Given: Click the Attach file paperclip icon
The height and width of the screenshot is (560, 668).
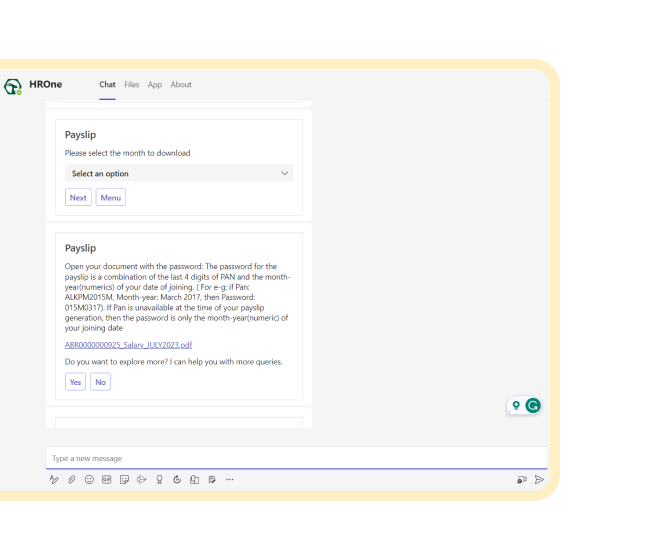Looking at the screenshot, I should pos(72,480).
